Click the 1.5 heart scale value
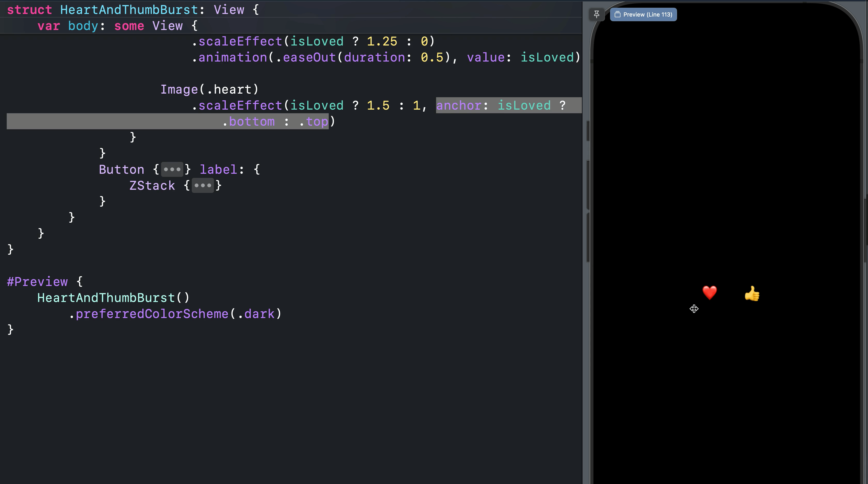The height and width of the screenshot is (484, 868). [378, 105]
